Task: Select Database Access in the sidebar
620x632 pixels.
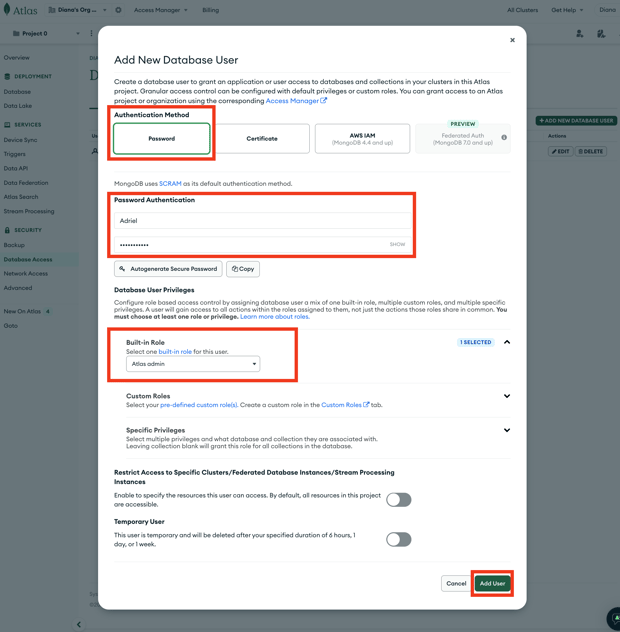Action: click(28, 260)
